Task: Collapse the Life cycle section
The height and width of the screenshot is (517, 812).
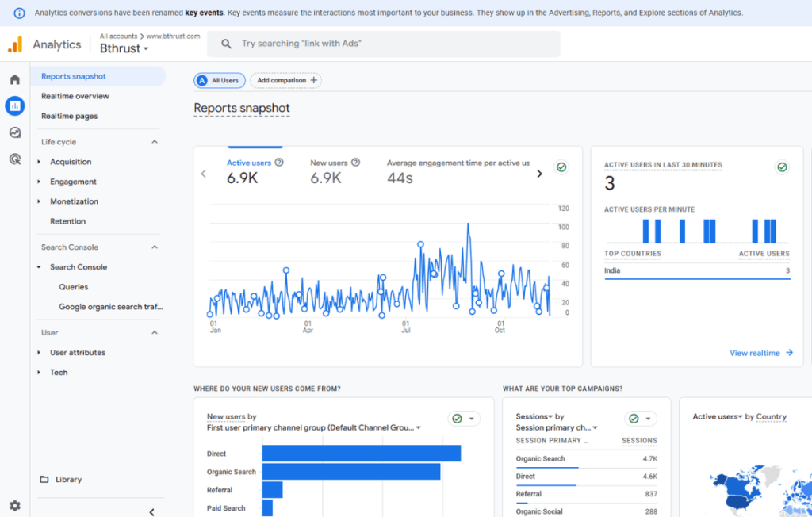Action: tap(155, 141)
